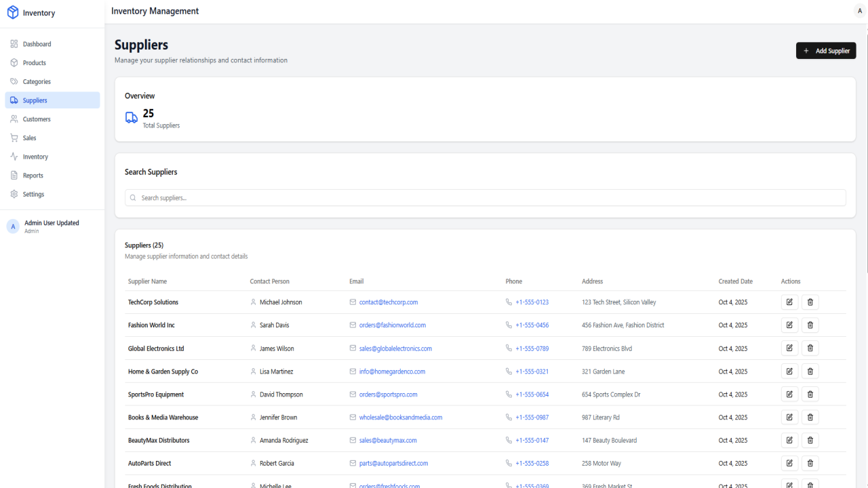Delete TechCorp Solutions supplier
The height and width of the screenshot is (488, 868).
(810, 302)
